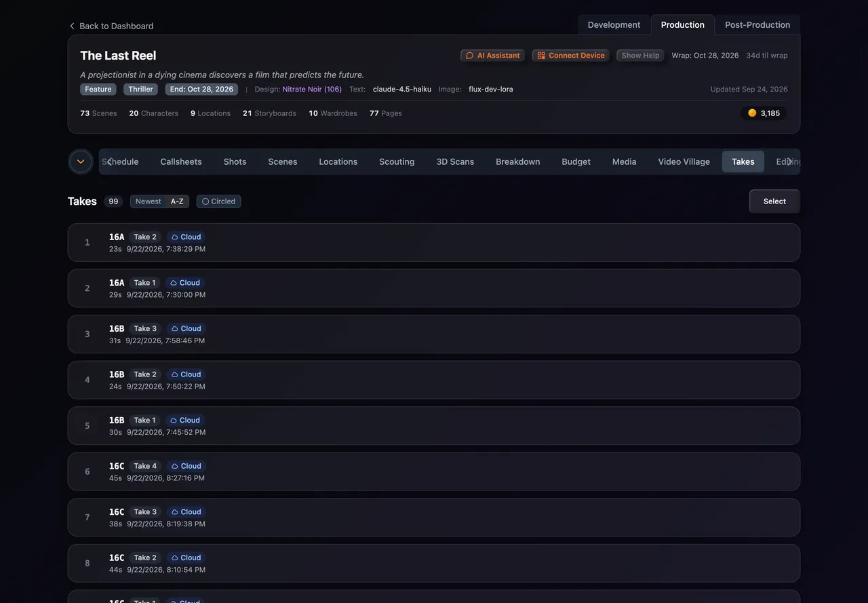Click the Connect Device button
This screenshot has width=868, height=603.
click(570, 56)
